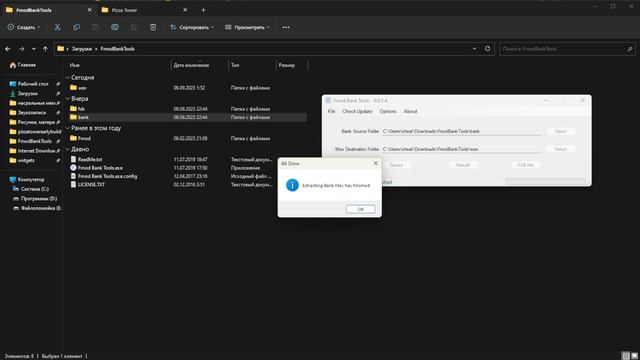Click the progress bar in Fmod Bank Tools
Image resolution: width=640 pixels, height=360 pixels.
(x=546, y=182)
